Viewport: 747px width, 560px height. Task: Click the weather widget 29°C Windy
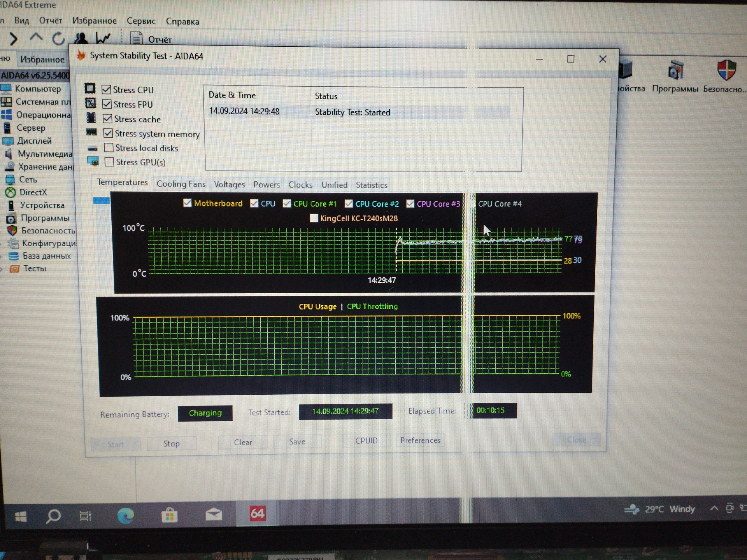[x=660, y=509]
